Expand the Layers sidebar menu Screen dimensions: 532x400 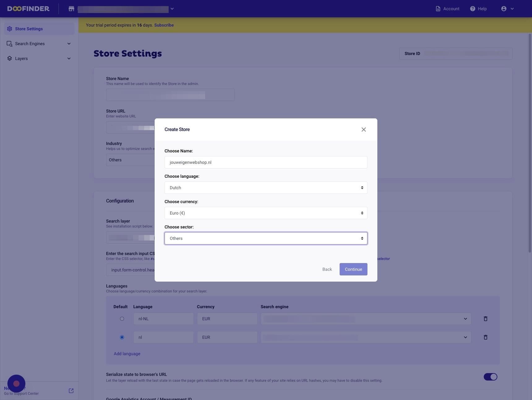click(39, 58)
